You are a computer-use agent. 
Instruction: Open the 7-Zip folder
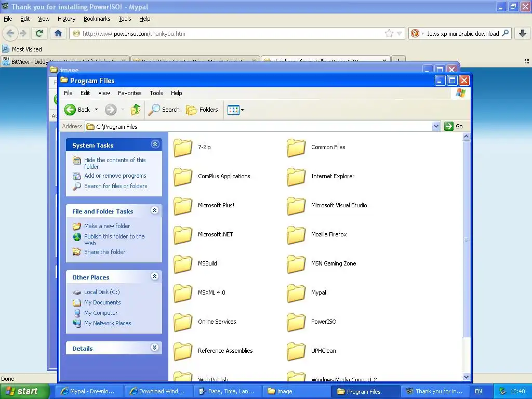[x=192, y=147]
